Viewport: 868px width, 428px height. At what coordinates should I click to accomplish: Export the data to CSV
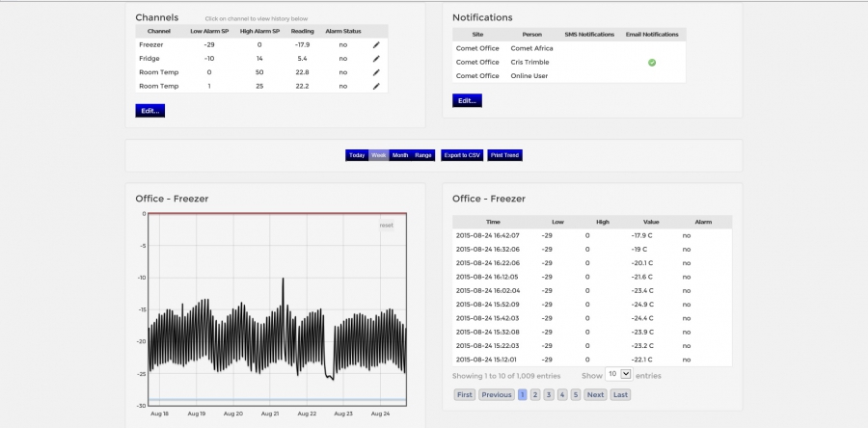461,155
